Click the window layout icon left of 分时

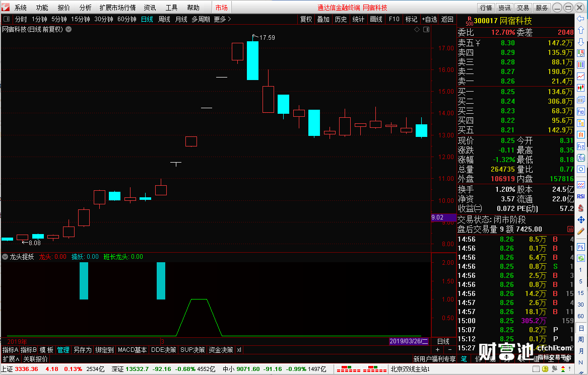click(7, 19)
